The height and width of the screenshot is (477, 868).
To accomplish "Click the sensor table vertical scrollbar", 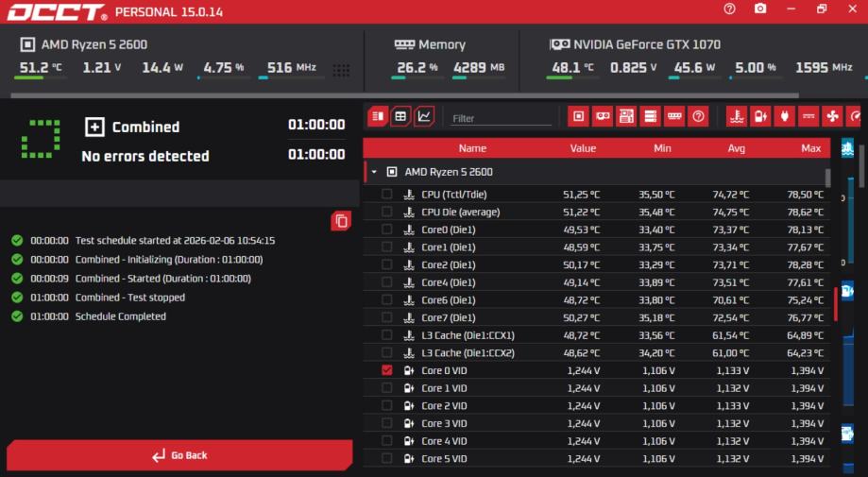I will pyautogui.click(x=827, y=179).
